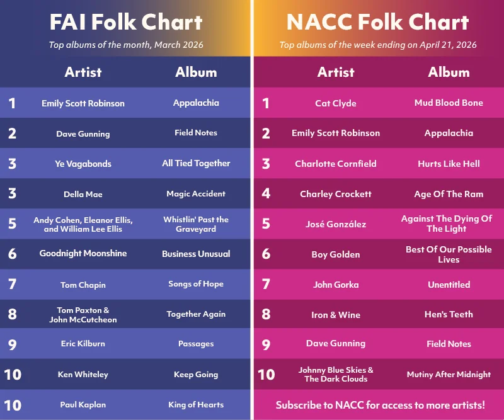Click the Hen's Teeth album title
This screenshot has height=420, width=504.
pyautogui.click(x=449, y=314)
